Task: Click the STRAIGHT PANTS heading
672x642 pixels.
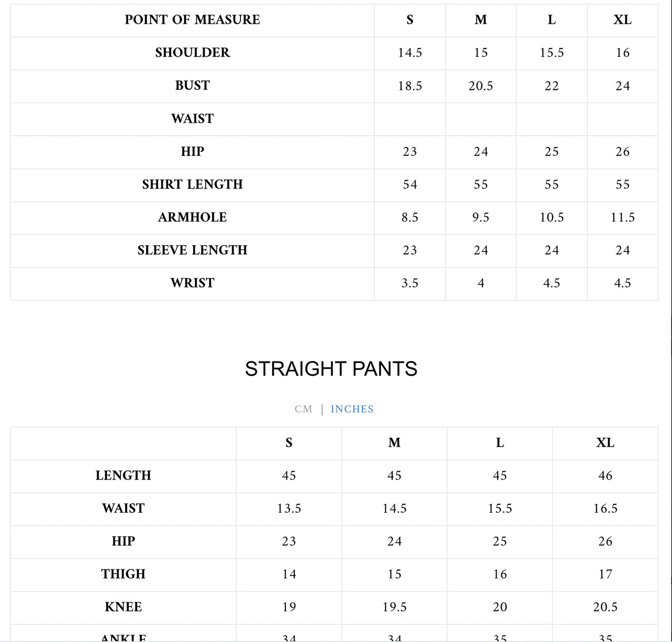Action: pyautogui.click(x=331, y=369)
